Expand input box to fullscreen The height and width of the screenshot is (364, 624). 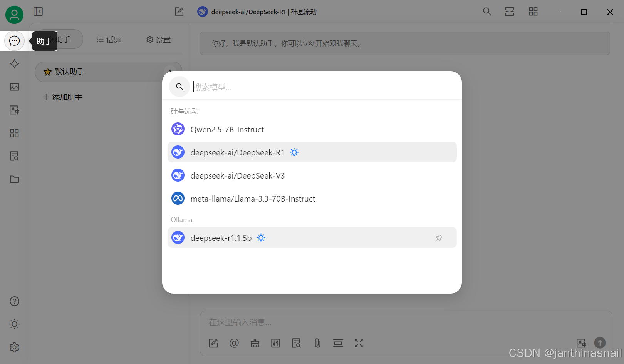coord(359,343)
